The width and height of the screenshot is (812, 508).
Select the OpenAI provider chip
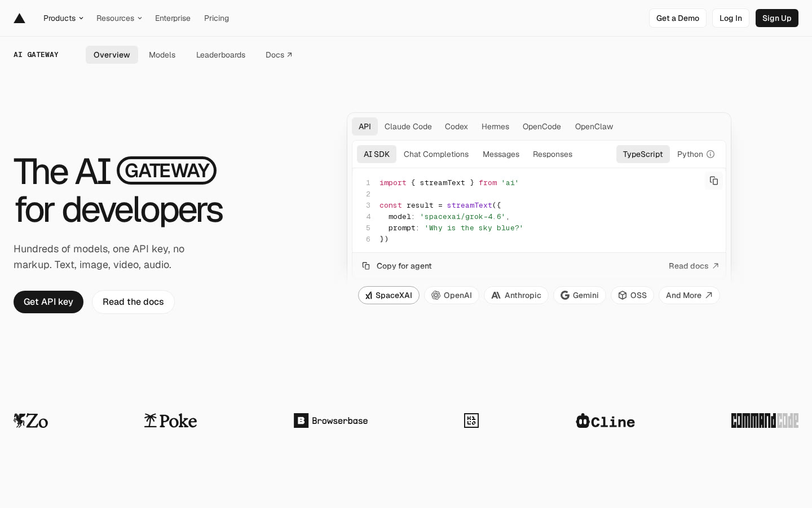(x=452, y=295)
